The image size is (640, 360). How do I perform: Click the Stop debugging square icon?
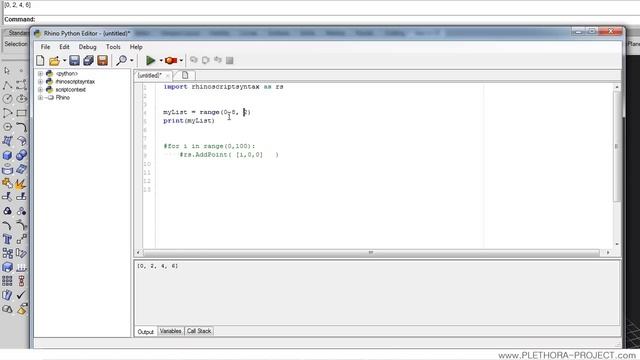pyautogui.click(x=230, y=60)
